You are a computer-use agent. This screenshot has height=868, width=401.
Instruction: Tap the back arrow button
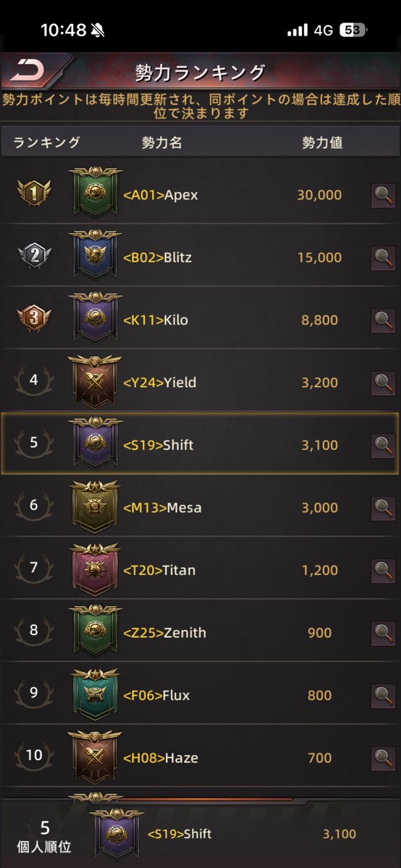tap(28, 69)
